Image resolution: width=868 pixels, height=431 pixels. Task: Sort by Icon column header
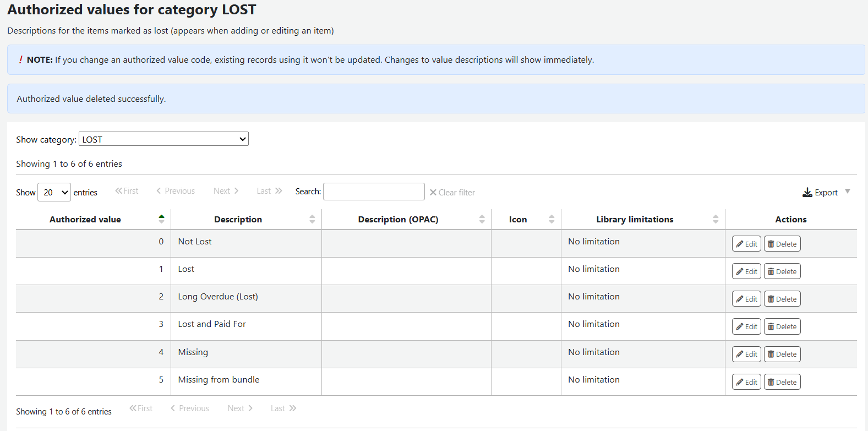(518, 219)
